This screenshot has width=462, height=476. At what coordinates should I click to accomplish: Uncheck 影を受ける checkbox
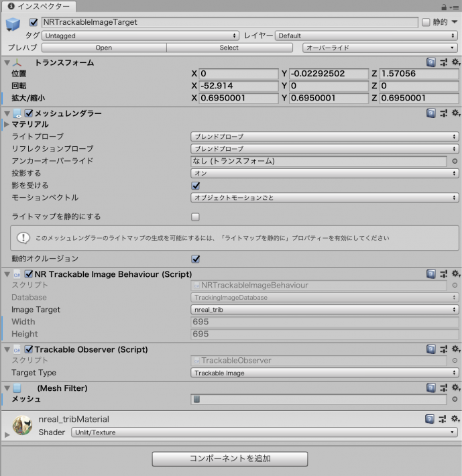tap(196, 186)
